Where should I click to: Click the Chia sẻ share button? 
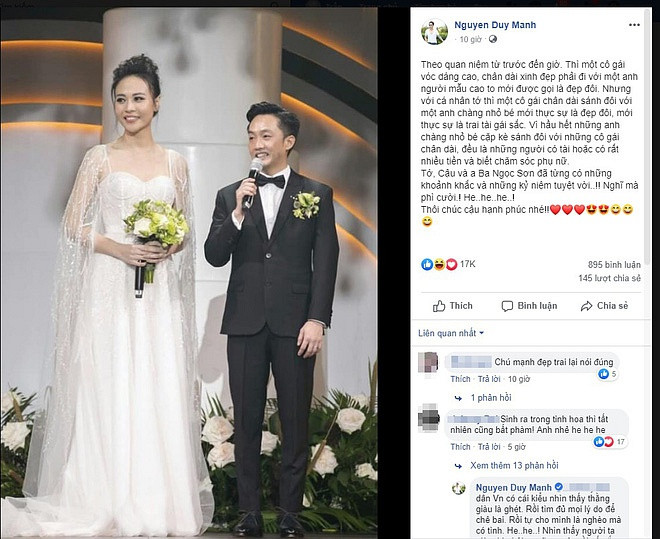[x=604, y=306]
